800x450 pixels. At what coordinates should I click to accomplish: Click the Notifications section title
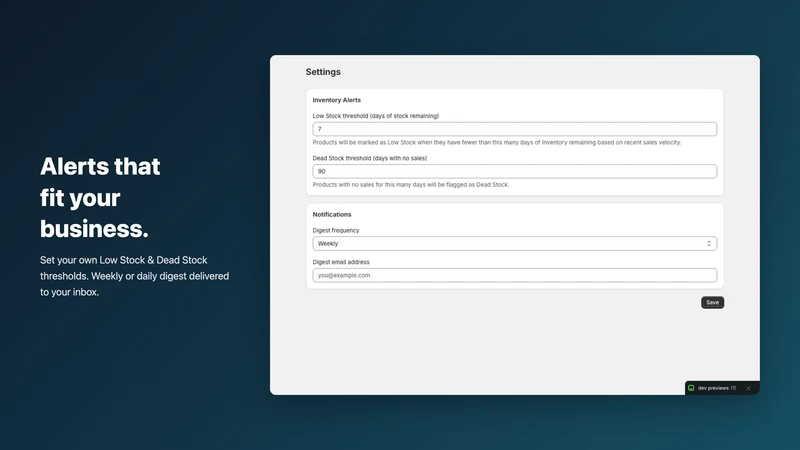point(332,214)
